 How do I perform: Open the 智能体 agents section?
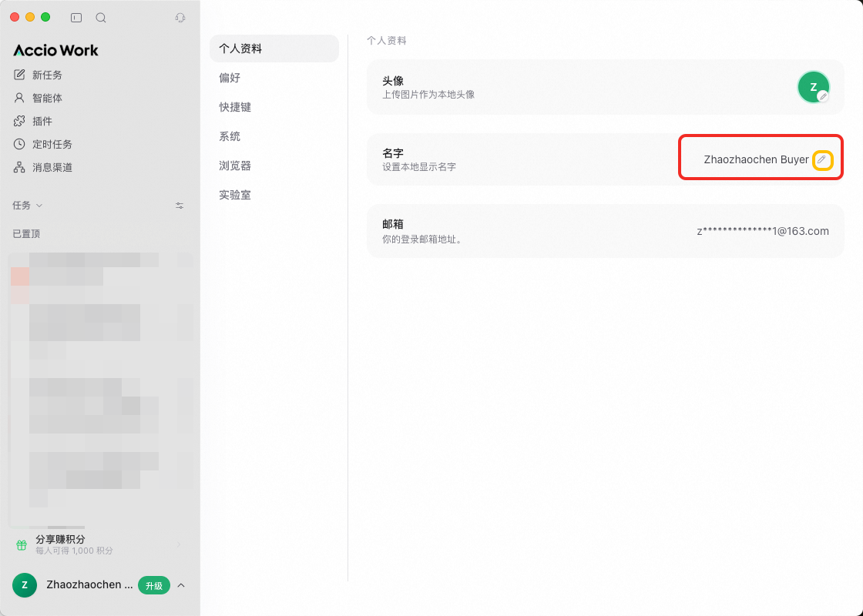coord(38,98)
